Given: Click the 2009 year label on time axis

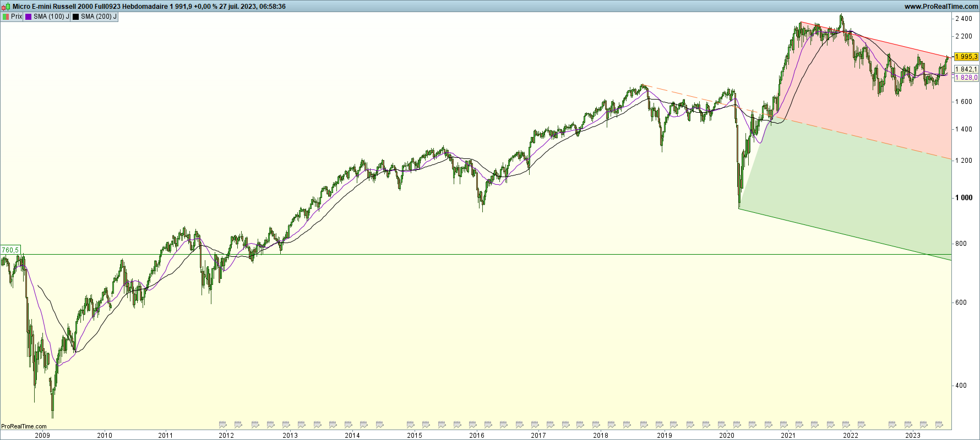Looking at the screenshot, I should (42, 436).
